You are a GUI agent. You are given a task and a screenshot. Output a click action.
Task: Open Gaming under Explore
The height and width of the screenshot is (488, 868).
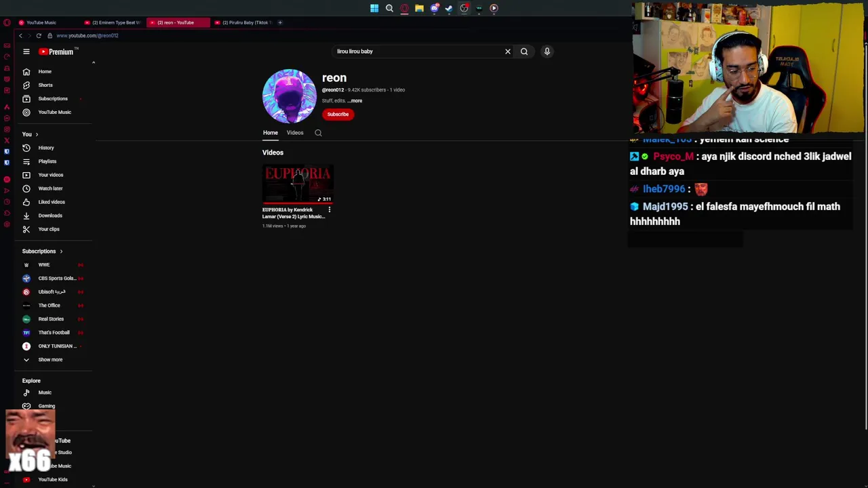point(46,406)
